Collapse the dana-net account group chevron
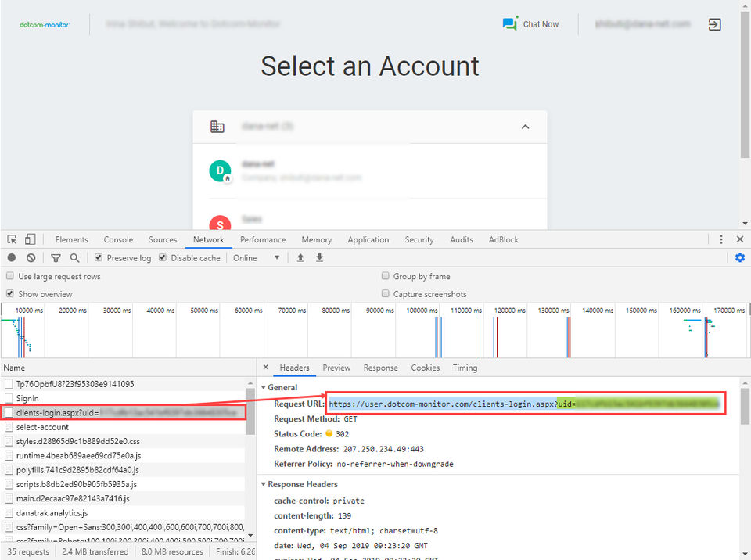 click(525, 127)
